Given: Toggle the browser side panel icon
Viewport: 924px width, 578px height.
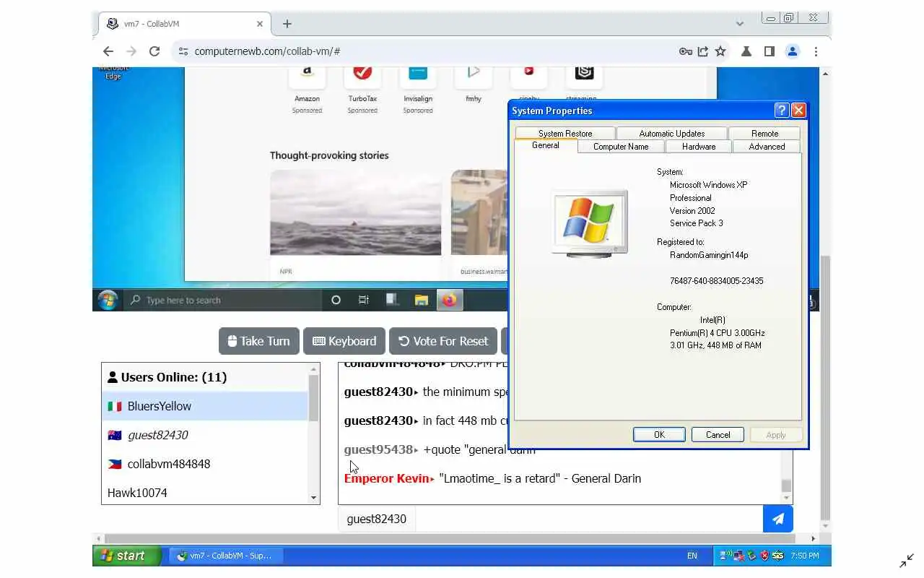Looking at the screenshot, I should click(x=770, y=51).
